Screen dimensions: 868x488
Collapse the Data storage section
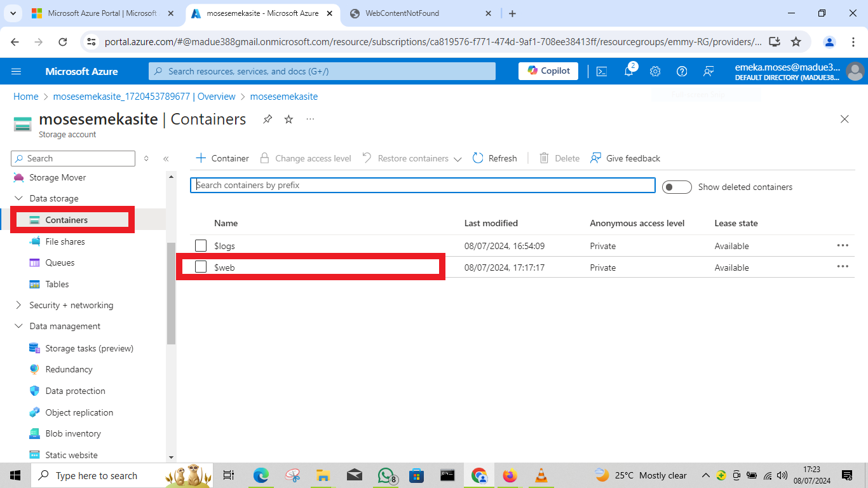point(18,198)
